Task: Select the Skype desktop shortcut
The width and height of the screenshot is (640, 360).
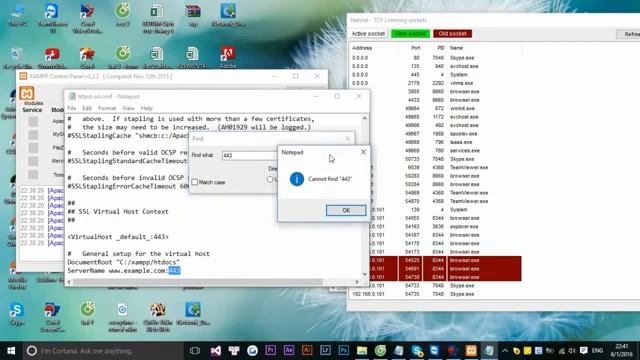Action: 16,314
